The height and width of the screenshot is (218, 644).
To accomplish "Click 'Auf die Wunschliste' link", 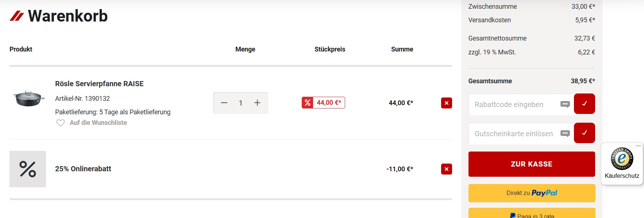I will pos(98,123).
